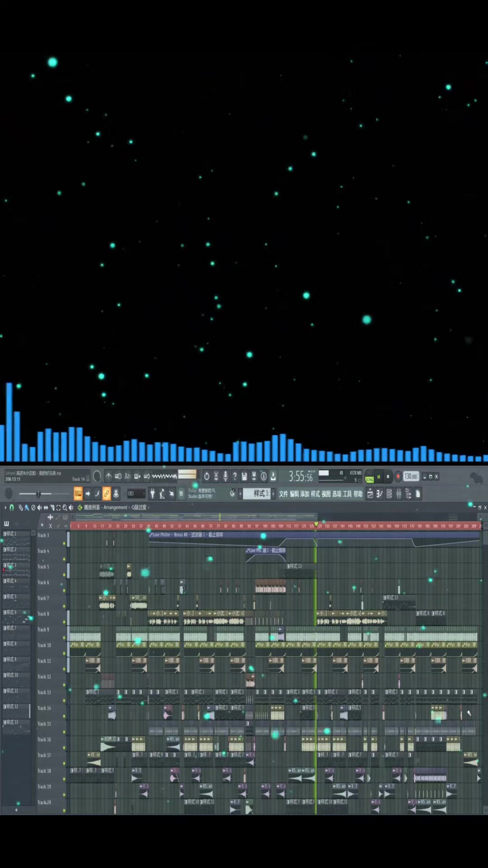488x868 pixels.
Task: Open the 文件 menu
Action: click(x=283, y=494)
